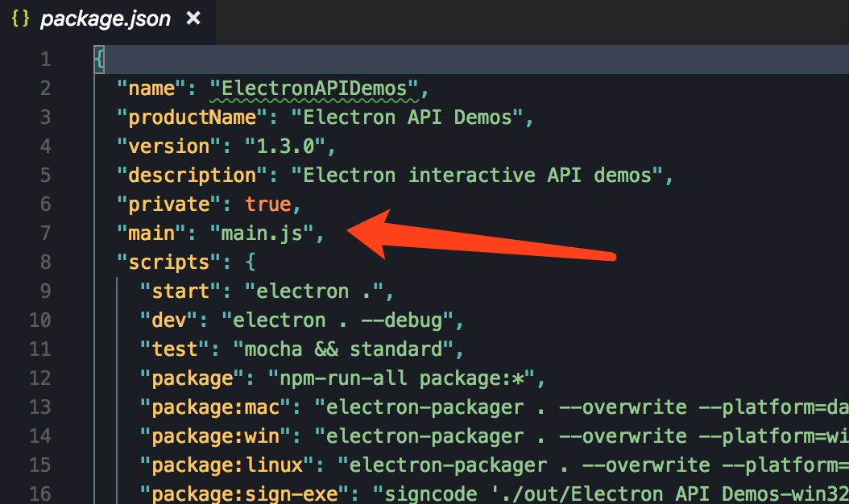Click the "electron ." start command value
849x504 pixels.
pos(315,291)
